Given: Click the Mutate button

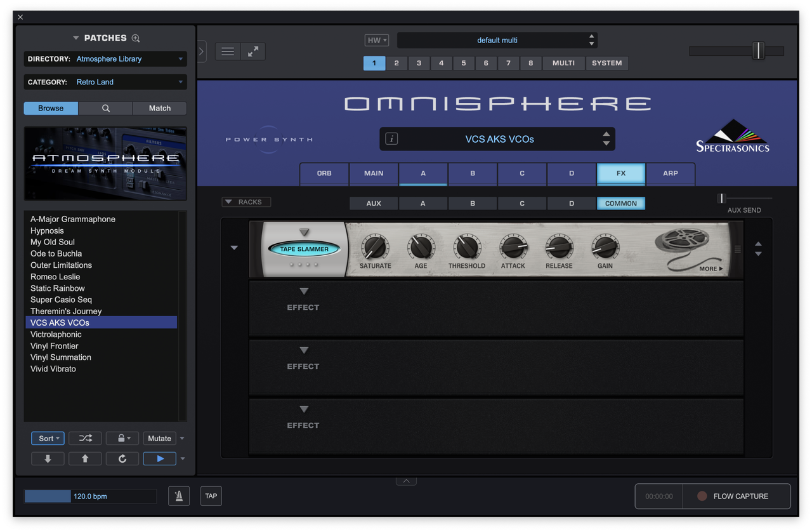Looking at the screenshot, I should [159, 438].
